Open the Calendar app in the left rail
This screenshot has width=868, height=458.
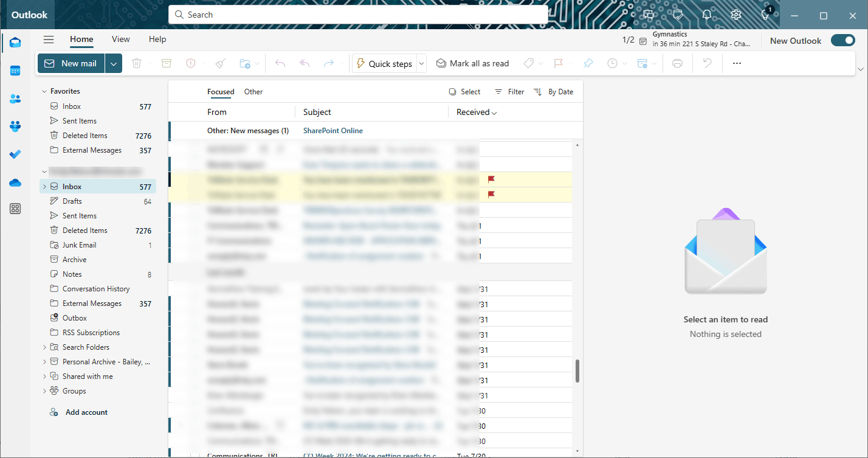(x=15, y=71)
